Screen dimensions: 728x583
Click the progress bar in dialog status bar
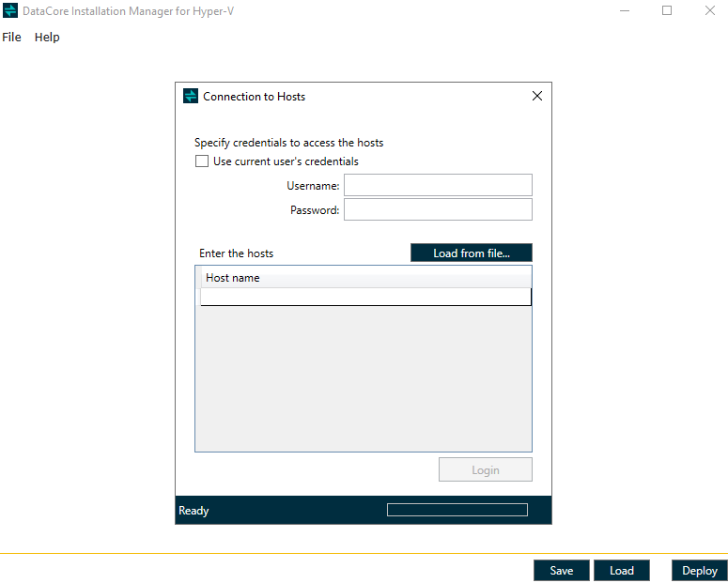[x=457, y=510]
